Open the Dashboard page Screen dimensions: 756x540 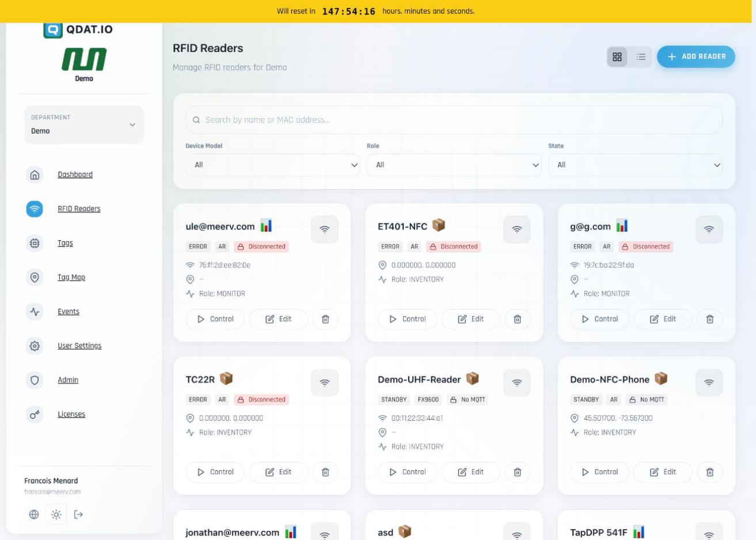[75, 175]
